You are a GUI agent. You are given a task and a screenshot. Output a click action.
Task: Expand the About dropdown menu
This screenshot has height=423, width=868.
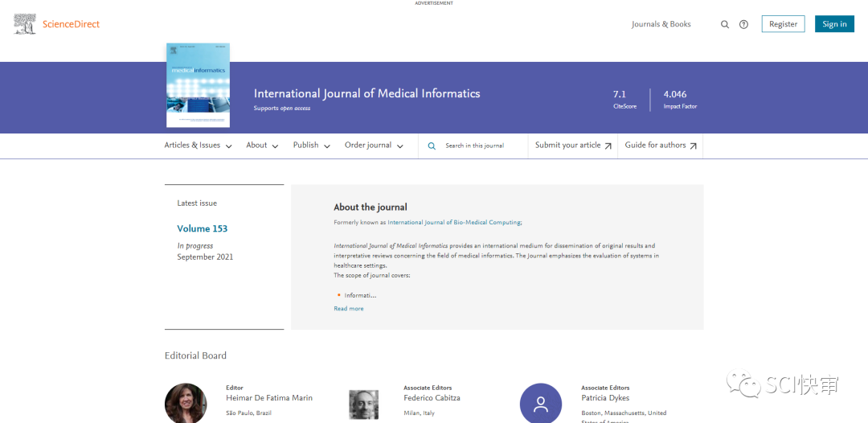[x=262, y=146]
